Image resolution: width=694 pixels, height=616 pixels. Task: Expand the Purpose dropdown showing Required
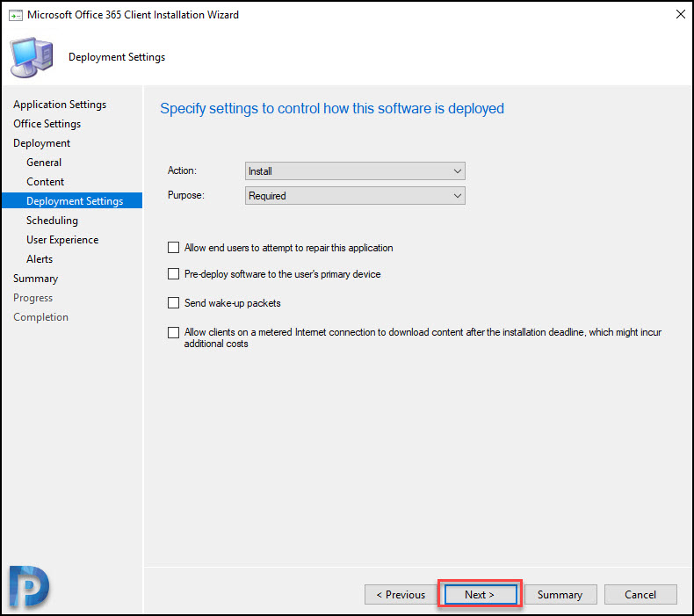click(355, 196)
